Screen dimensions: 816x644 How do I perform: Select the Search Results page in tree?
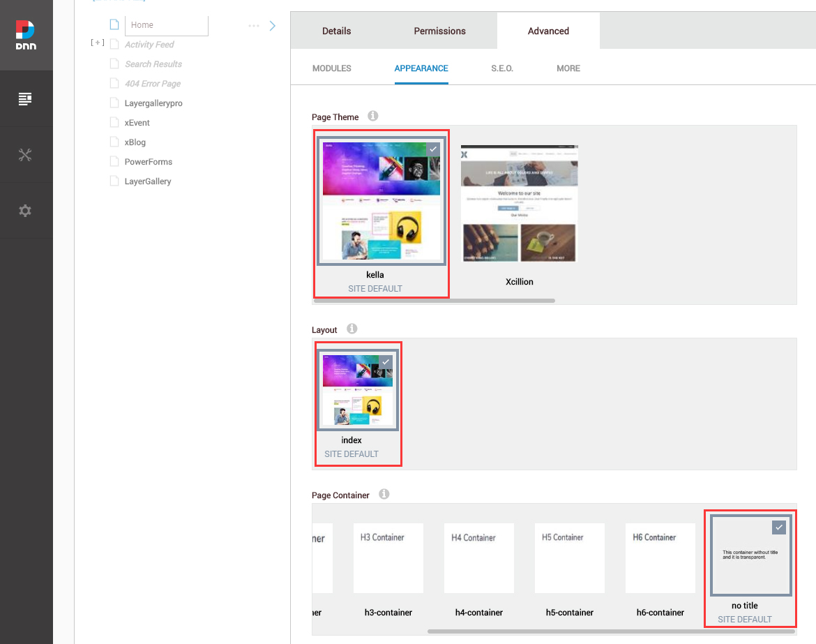153,64
